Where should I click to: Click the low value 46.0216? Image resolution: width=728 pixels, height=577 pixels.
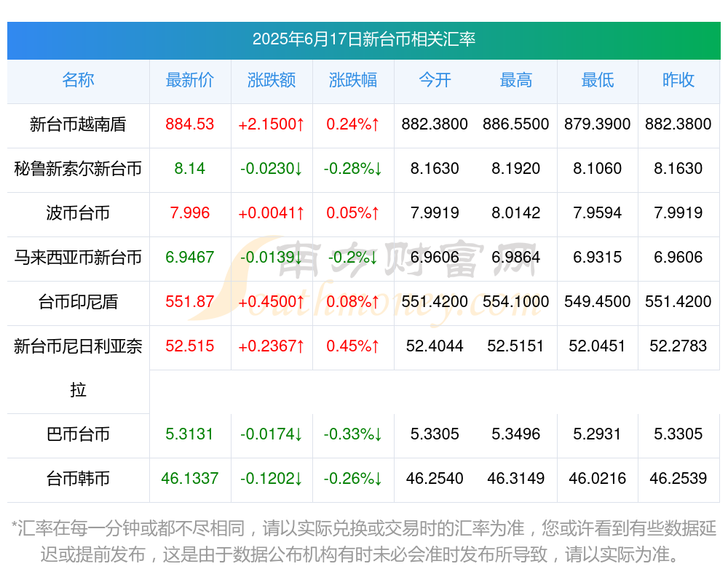[598, 479]
